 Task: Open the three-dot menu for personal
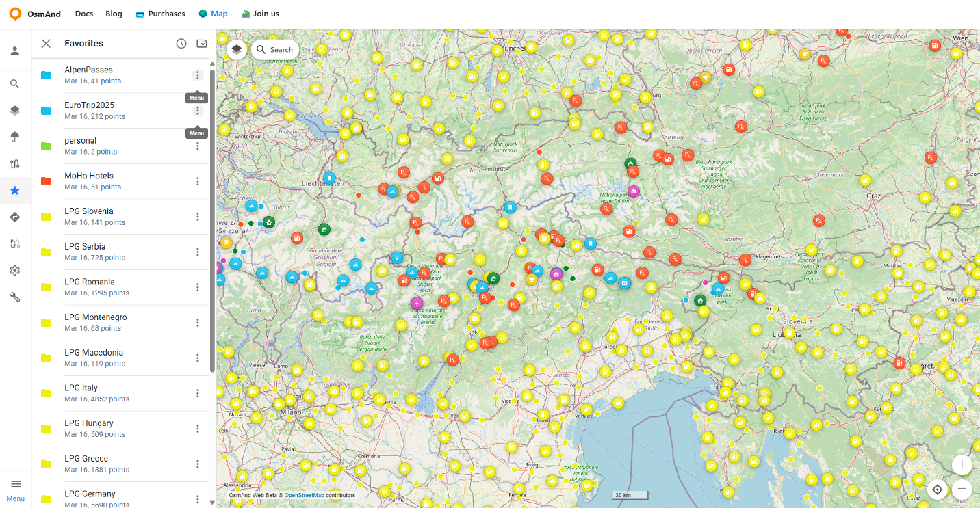198,146
